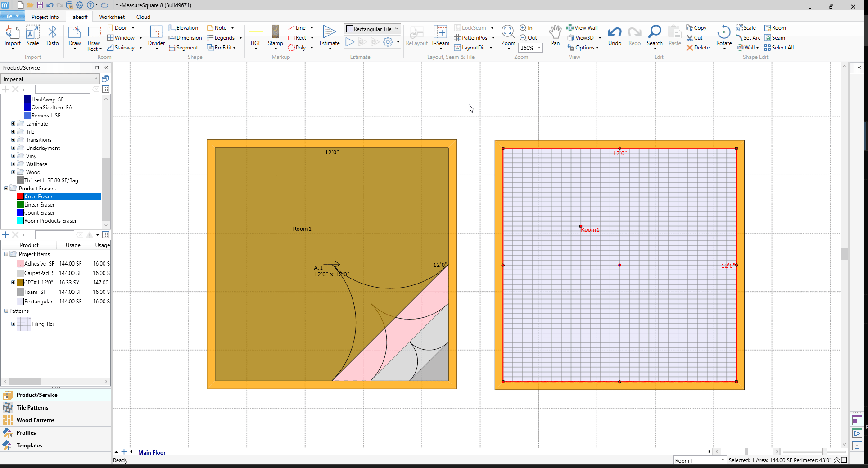This screenshot has height=468, width=868.
Task: Click the Undo button
Action: click(615, 36)
